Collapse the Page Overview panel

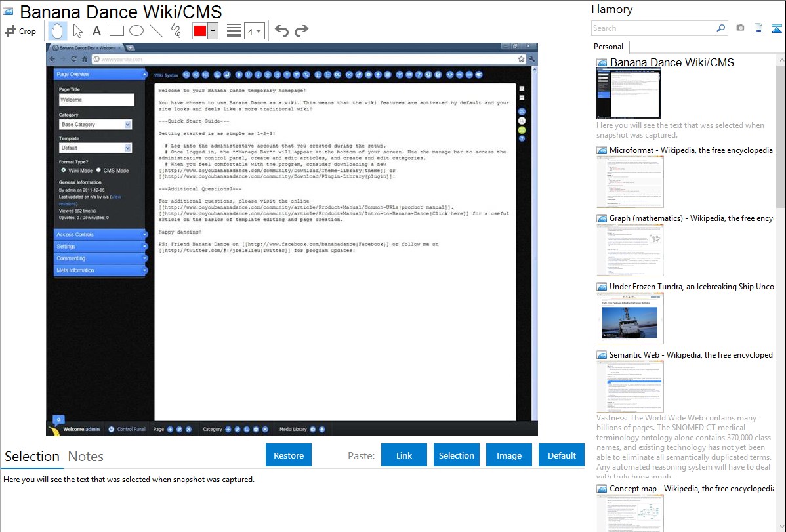[x=145, y=75]
